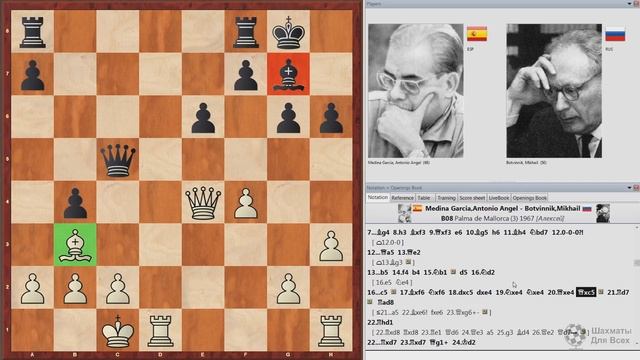Jump to move 13...b5 in notation

click(378, 272)
